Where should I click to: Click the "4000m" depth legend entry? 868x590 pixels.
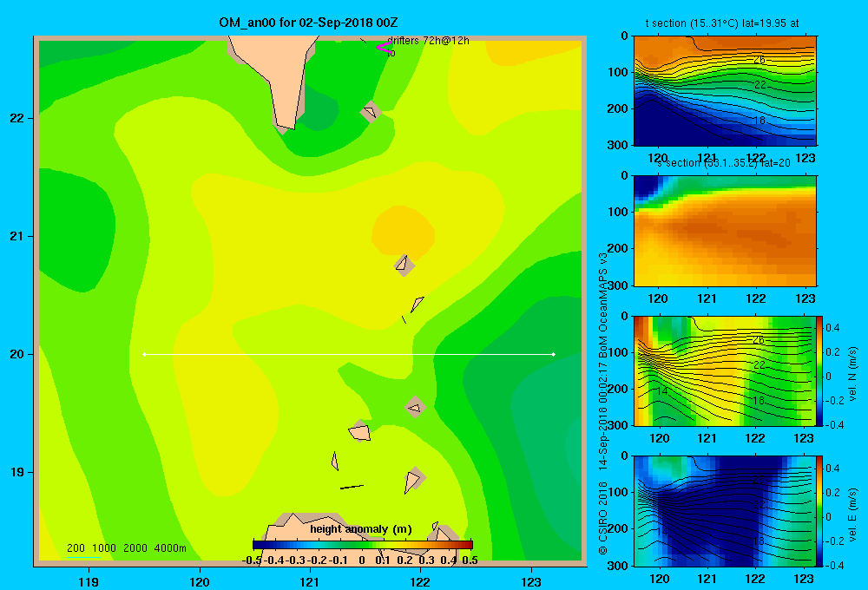point(170,548)
